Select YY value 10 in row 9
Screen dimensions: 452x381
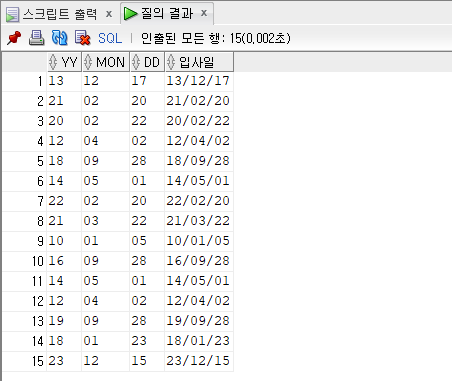[x=64, y=241]
